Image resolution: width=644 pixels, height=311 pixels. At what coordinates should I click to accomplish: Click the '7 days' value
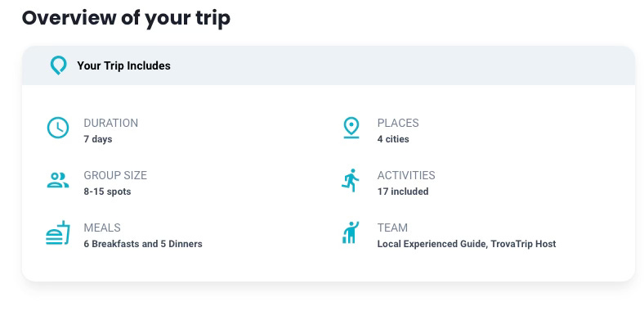[98, 139]
